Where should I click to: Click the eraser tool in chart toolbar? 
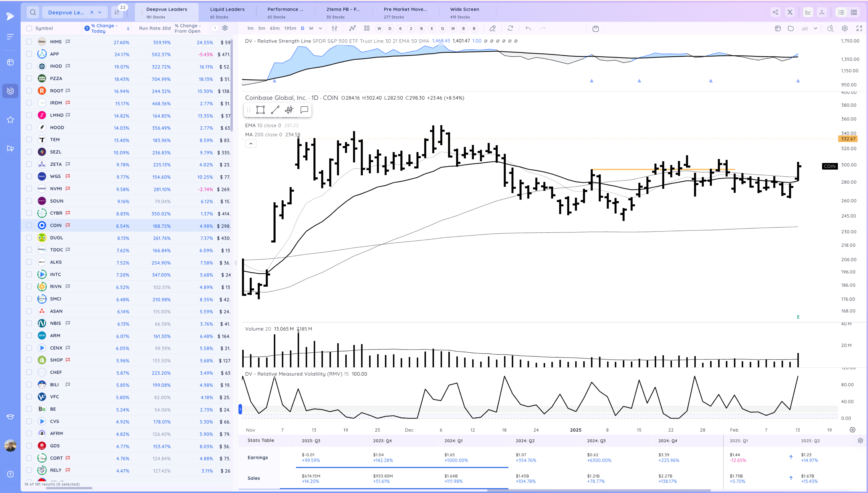point(493,28)
